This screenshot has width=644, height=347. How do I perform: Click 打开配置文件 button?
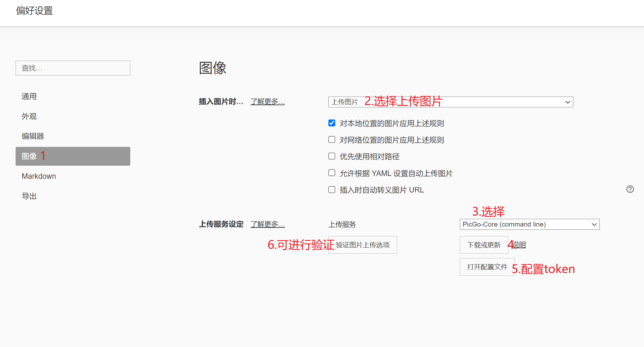[x=487, y=267]
